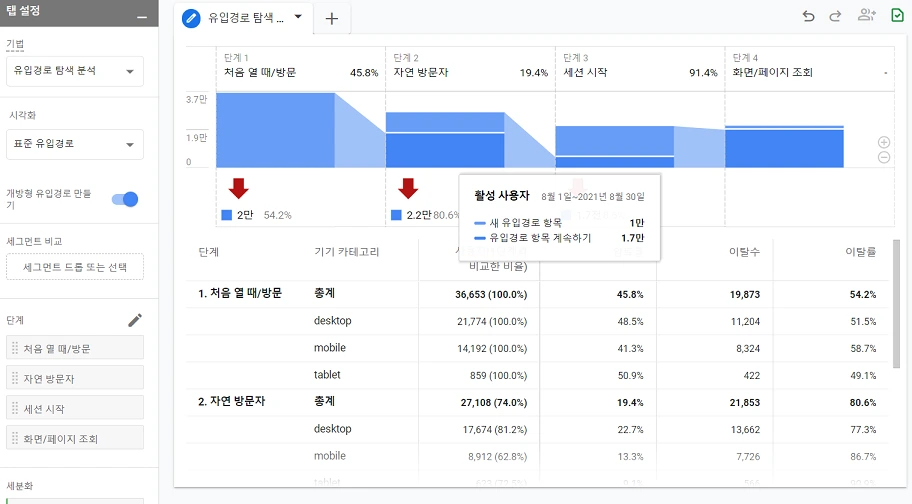Click 단계 3 header 세션 시작

coord(585,73)
